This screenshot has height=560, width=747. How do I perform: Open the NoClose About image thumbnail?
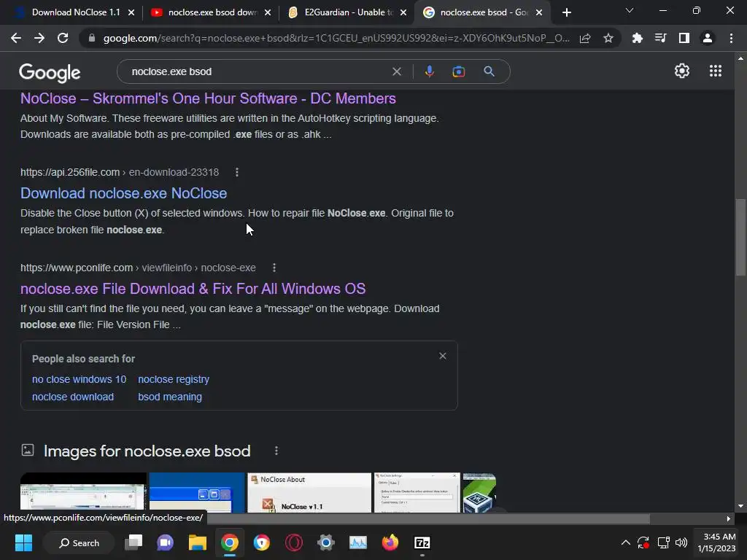309,492
